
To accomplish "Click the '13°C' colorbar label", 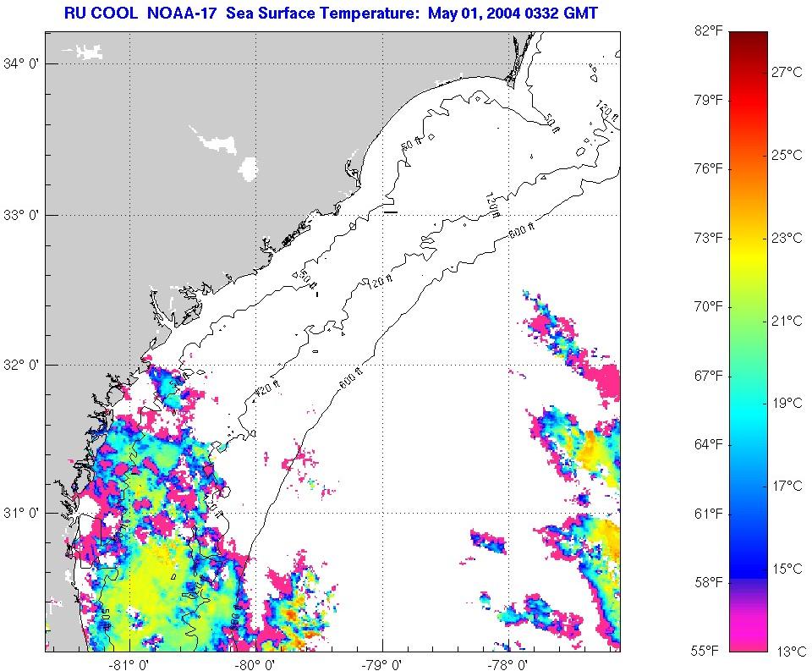I will [x=792, y=652].
